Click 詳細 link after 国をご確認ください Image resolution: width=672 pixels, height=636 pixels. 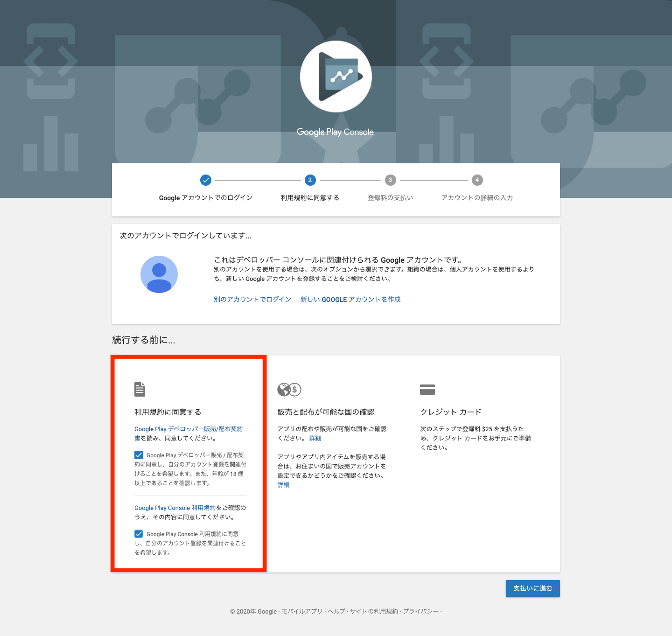click(x=315, y=438)
